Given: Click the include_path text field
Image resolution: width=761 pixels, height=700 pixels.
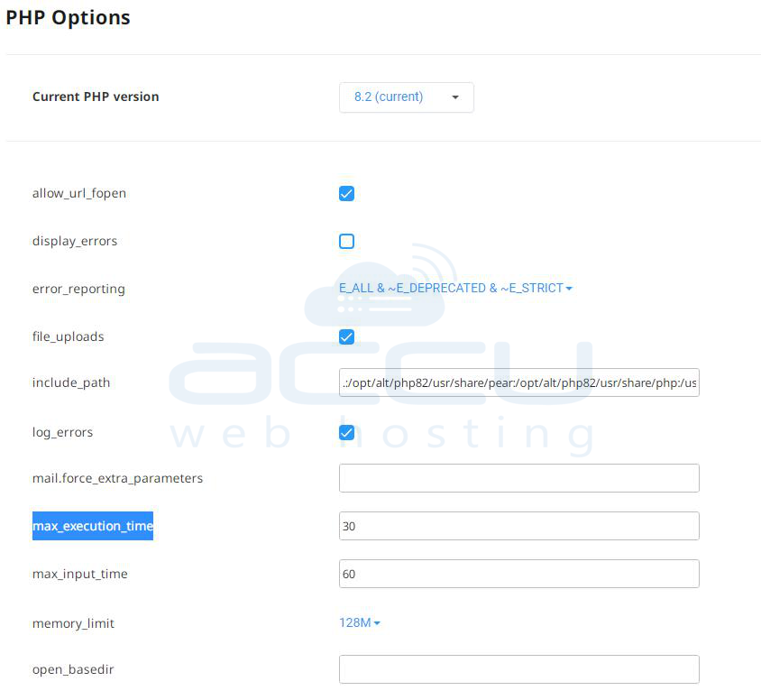Looking at the screenshot, I should click(518, 383).
